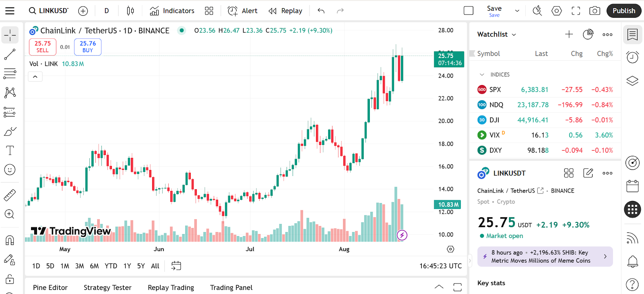Save the chart layout

[494, 11]
